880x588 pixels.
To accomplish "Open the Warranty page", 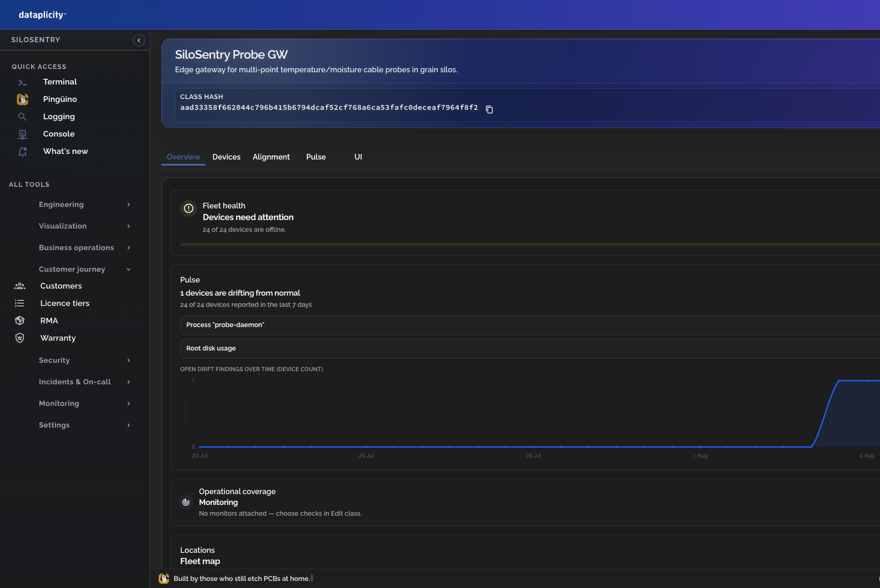I will 58,338.
